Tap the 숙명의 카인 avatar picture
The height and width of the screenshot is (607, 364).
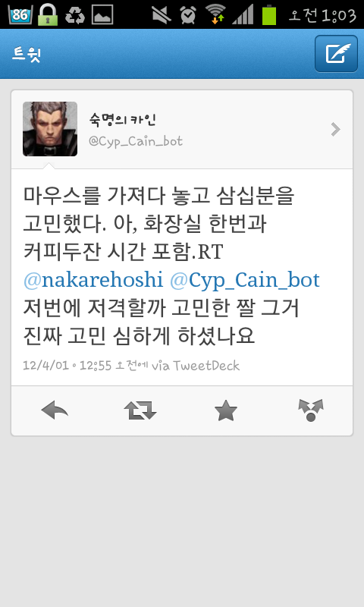pyautogui.click(x=50, y=129)
